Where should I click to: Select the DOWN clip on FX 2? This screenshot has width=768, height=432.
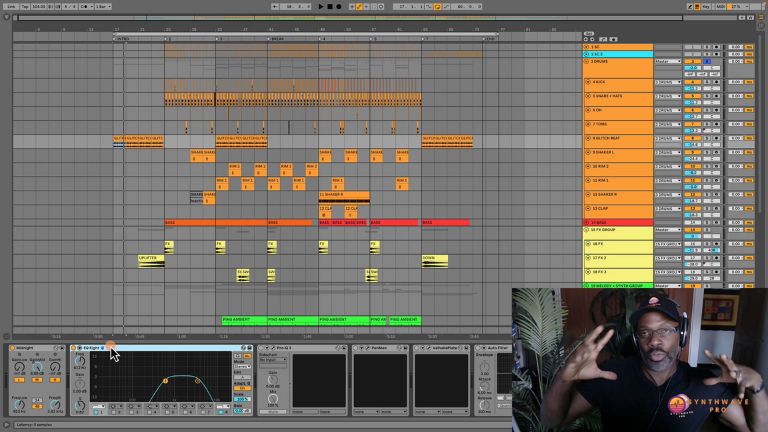435,261
